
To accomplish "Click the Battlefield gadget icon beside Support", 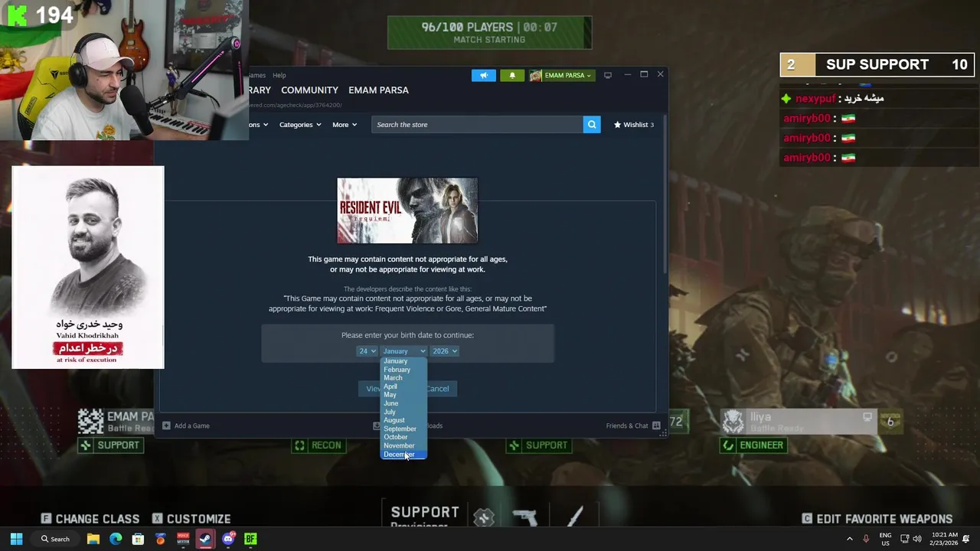I will 483,518.
